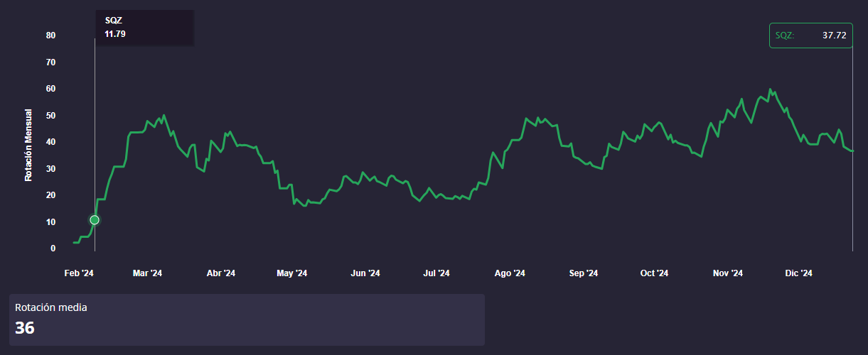Click the 80 y-axis value
Screen dimensions: 868x355
(51, 35)
